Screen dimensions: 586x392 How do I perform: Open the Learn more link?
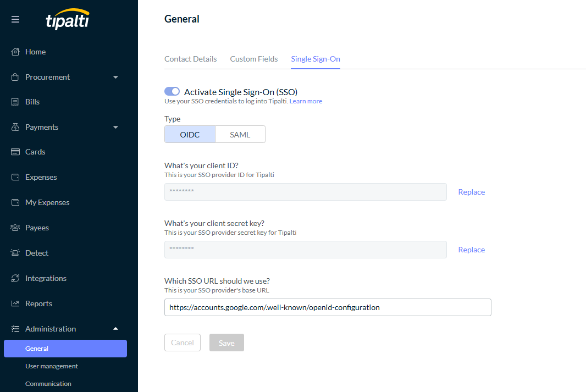click(x=306, y=101)
